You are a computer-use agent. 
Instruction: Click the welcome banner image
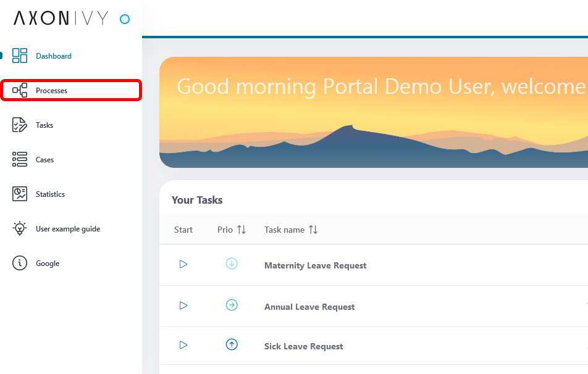pyautogui.click(x=374, y=112)
